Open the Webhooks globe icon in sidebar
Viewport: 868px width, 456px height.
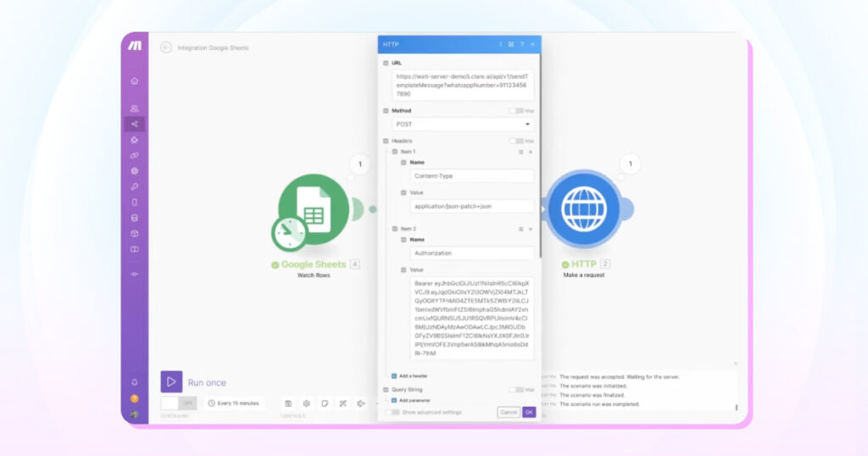pos(135,171)
